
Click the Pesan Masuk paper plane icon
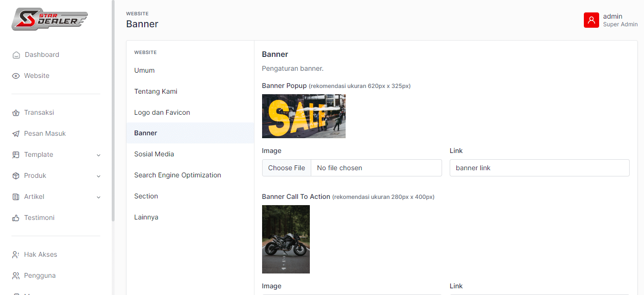pos(16,134)
